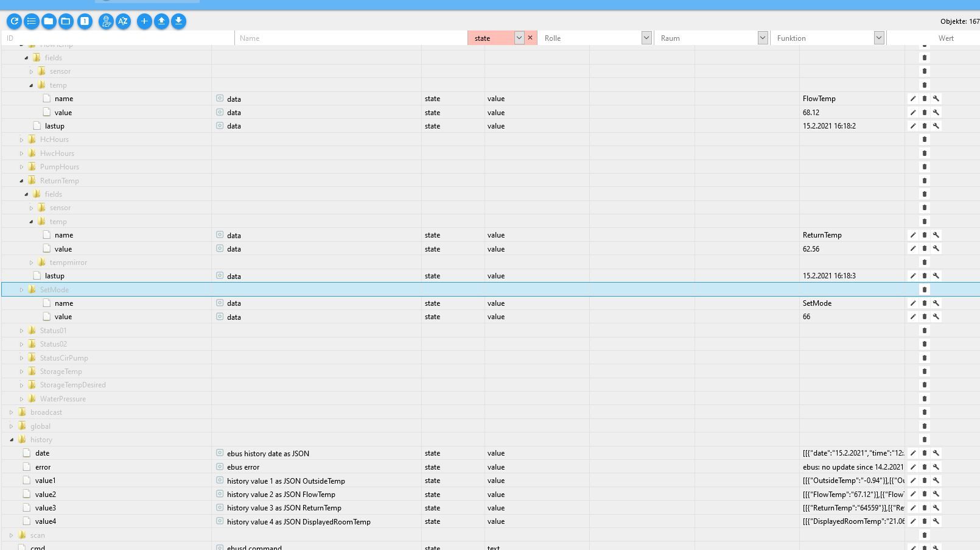Click the ID filter input field
The height and width of the screenshot is (550, 980).
tap(119, 38)
